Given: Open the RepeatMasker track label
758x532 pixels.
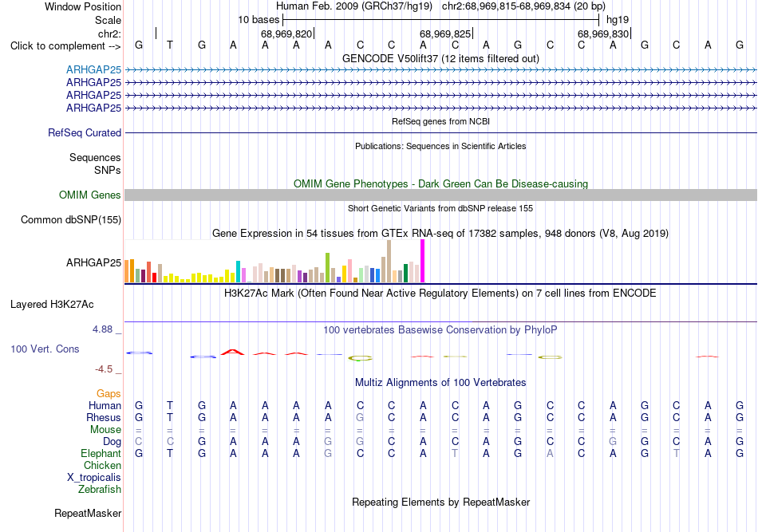Looking at the screenshot, I should [x=88, y=513].
